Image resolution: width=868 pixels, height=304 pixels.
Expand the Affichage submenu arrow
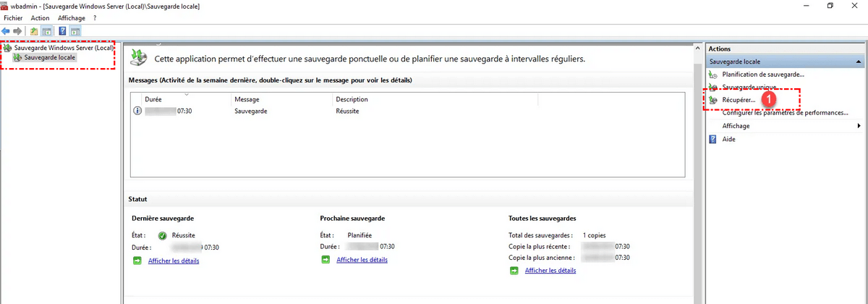point(858,126)
